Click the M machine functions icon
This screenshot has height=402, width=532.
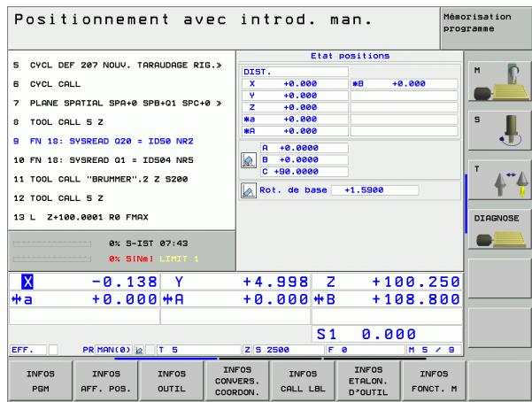pyautogui.click(x=499, y=81)
